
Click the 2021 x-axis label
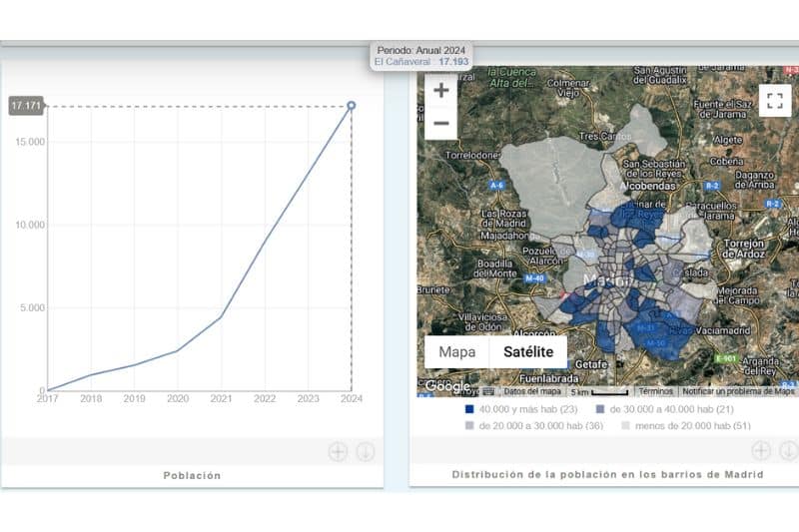(221, 398)
